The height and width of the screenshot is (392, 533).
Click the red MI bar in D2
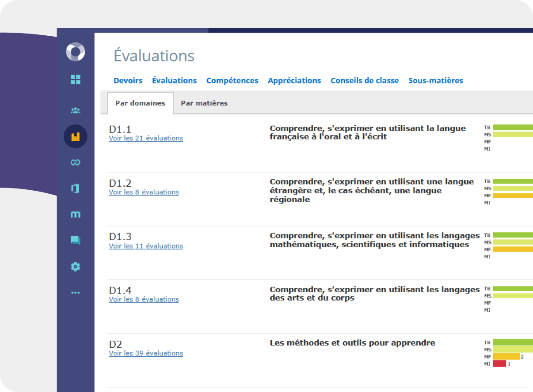click(499, 364)
